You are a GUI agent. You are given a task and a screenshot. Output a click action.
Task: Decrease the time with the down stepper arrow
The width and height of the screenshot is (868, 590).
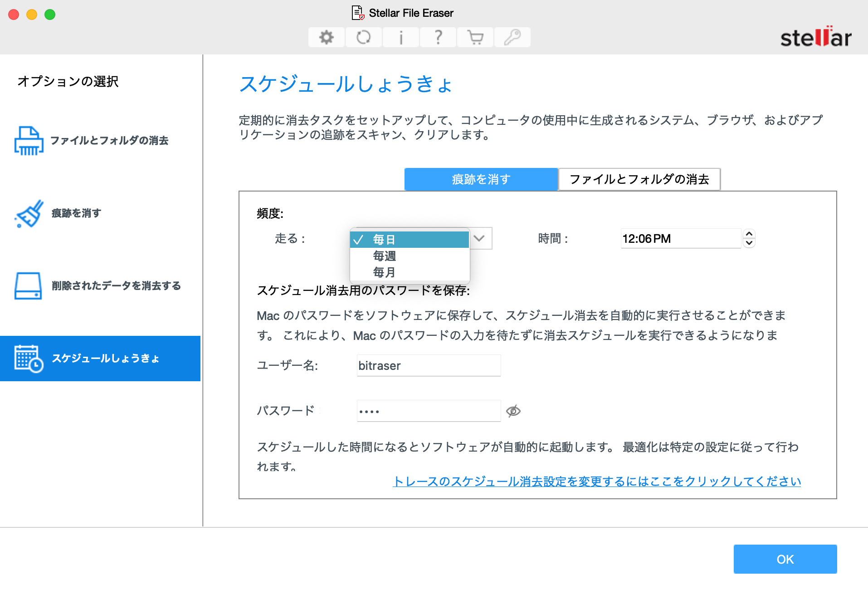click(749, 243)
